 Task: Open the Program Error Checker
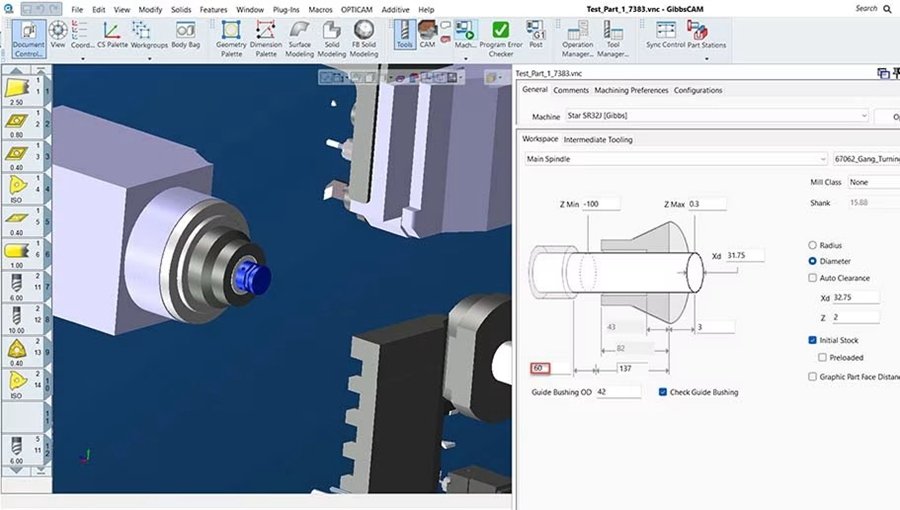click(x=501, y=38)
